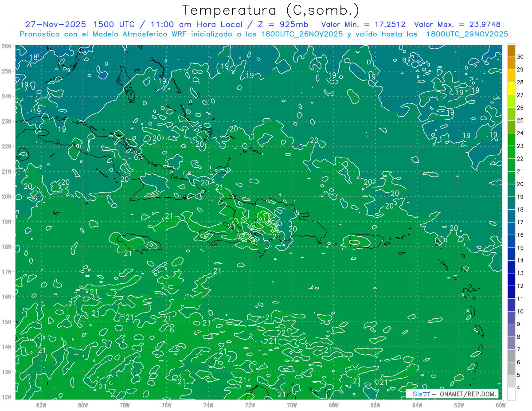The height and width of the screenshot is (411, 532).
Task: Click the '62W' longitude axis label
Action: (x=459, y=405)
